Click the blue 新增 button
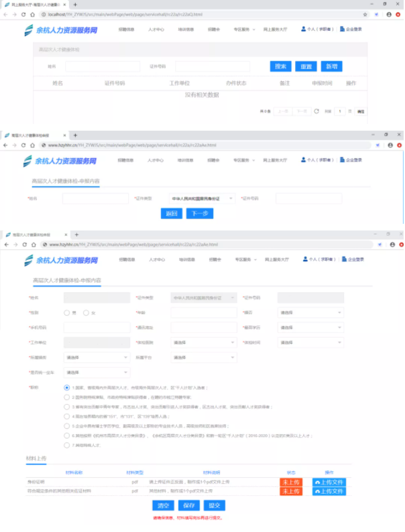Viewport: 405px width, 532px height. point(331,66)
